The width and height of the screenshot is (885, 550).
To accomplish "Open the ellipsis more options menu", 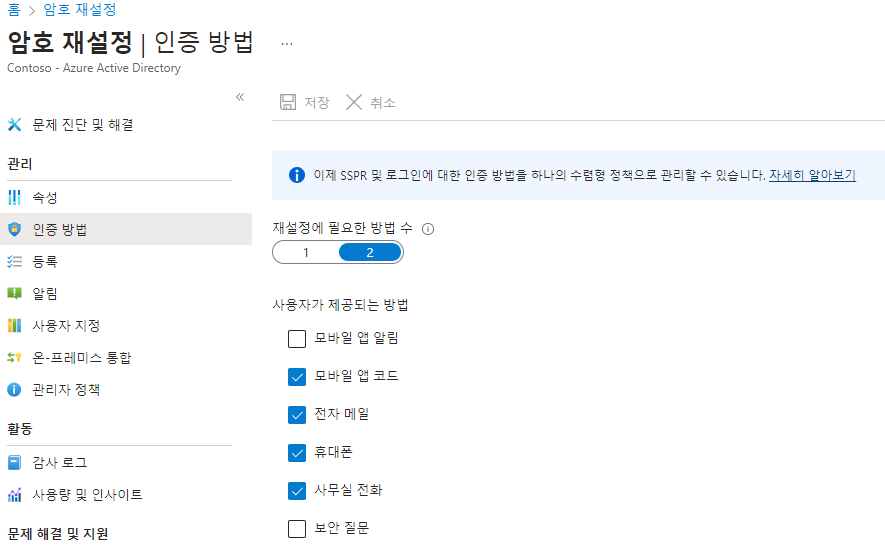I will tap(287, 43).
